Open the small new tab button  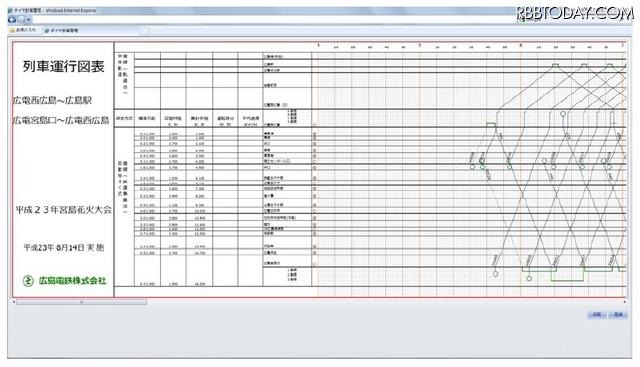(145, 30)
